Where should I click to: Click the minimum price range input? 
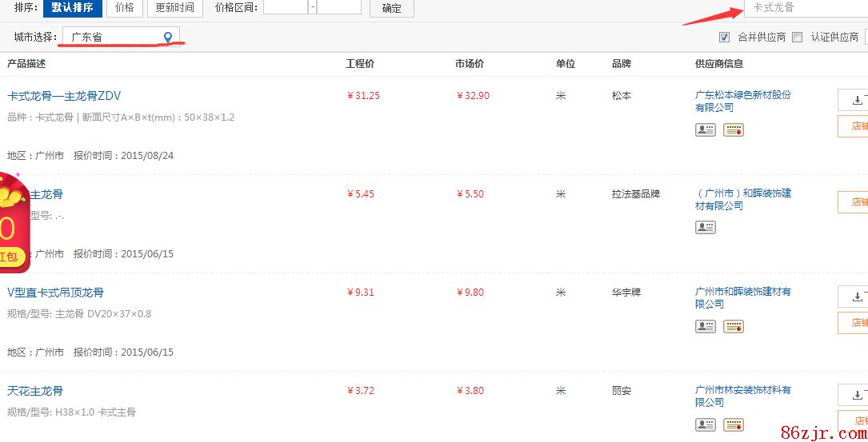tap(285, 7)
